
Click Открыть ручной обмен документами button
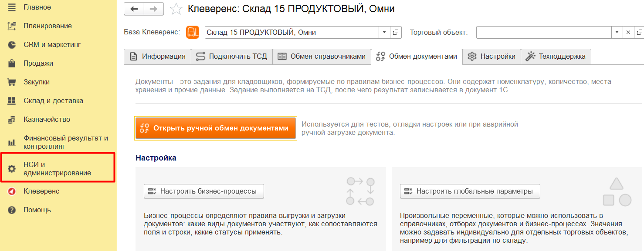pyautogui.click(x=216, y=128)
